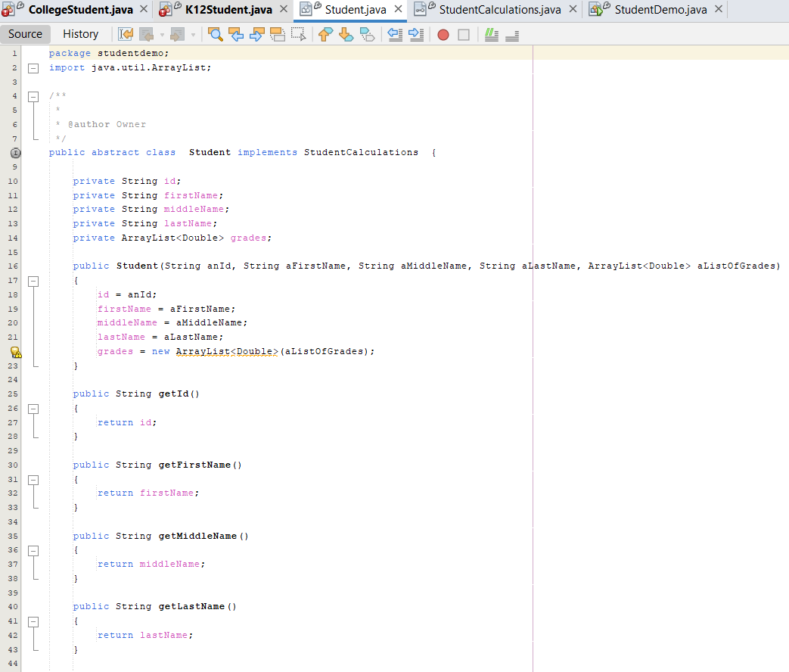Image resolution: width=789 pixels, height=672 pixels.
Task: Click the getMiddleName method name
Action: point(197,536)
